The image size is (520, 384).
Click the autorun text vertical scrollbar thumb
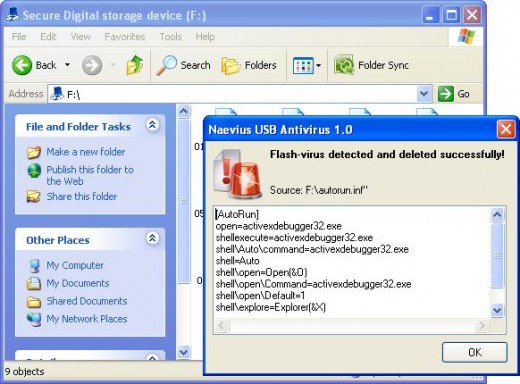[497, 255]
